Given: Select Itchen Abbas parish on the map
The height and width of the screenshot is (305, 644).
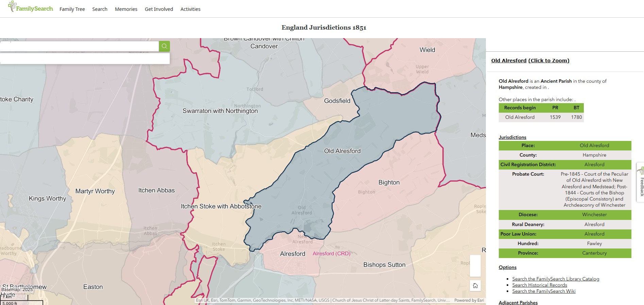Looking at the screenshot, I should point(156,191).
